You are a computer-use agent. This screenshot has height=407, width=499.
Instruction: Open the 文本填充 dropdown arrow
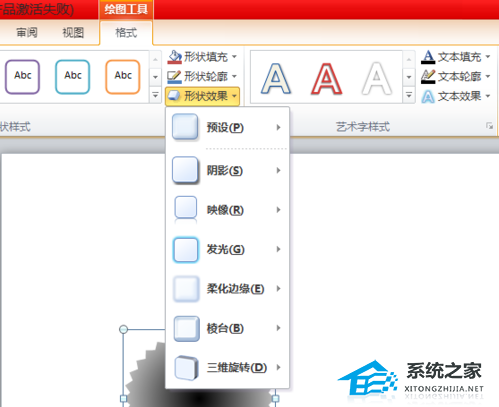coord(488,57)
